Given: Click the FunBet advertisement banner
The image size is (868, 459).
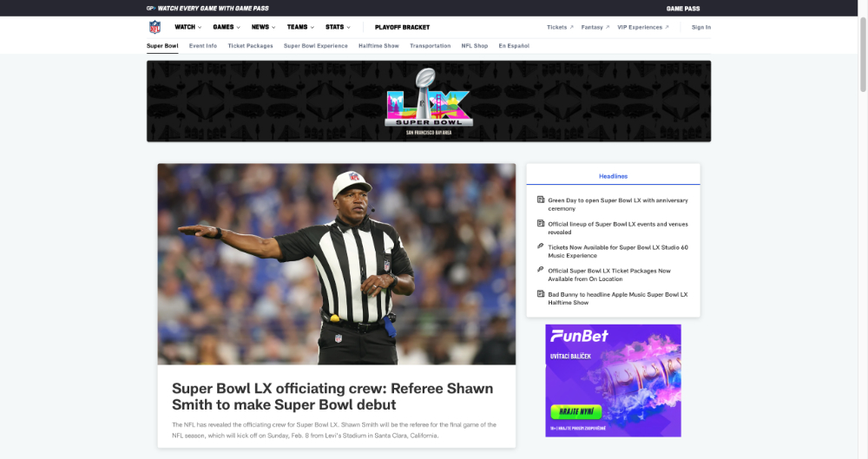Looking at the screenshot, I should point(613,380).
